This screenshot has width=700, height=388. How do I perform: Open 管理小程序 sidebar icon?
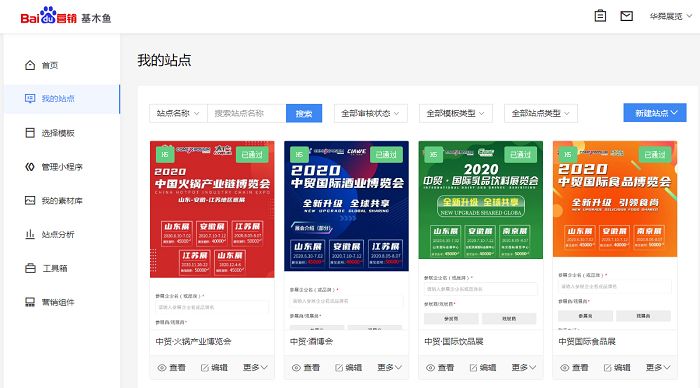pos(30,167)
